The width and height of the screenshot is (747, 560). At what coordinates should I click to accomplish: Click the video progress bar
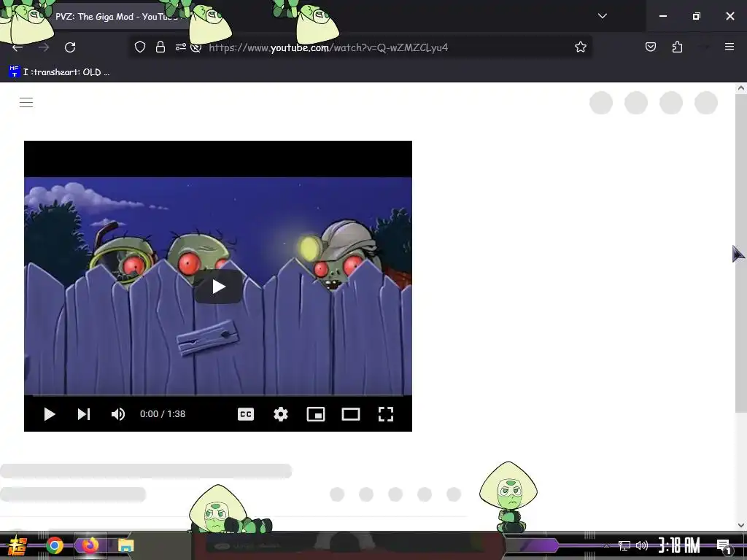click(218, 395)
